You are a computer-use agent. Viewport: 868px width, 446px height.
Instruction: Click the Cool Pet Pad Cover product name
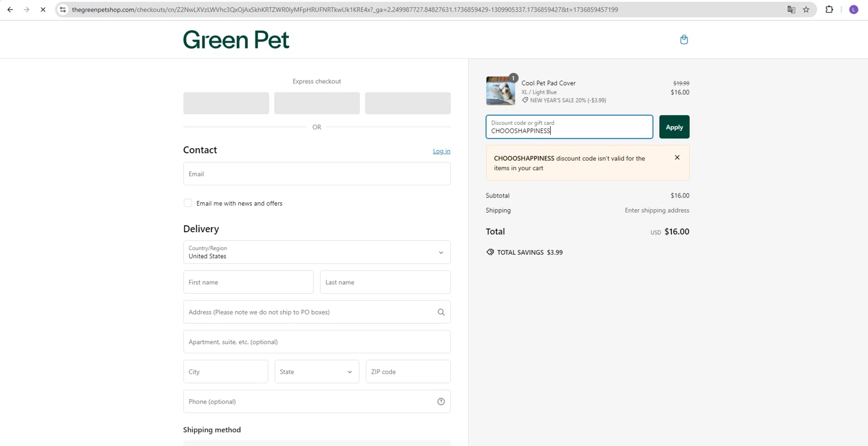coord(549,83)
